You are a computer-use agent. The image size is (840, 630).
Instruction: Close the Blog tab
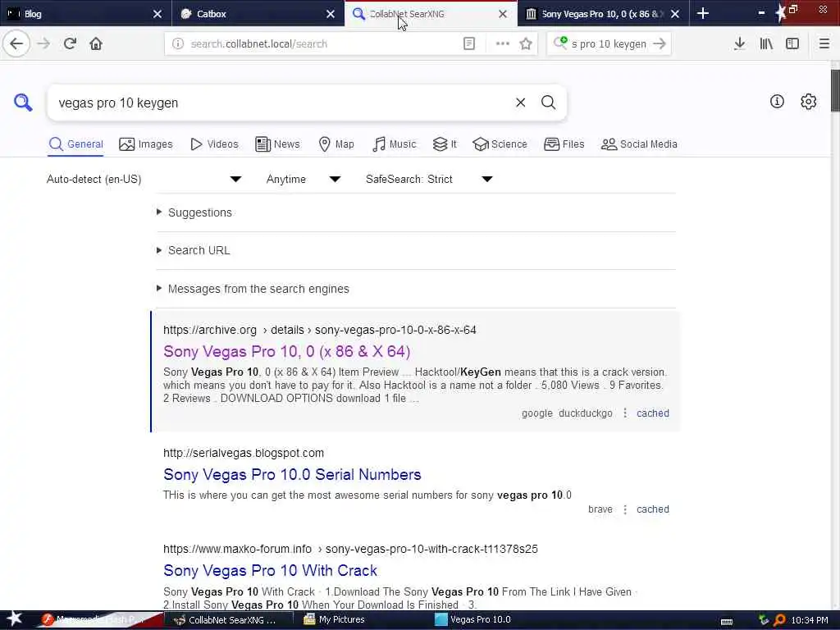click(x=157, y=14)
